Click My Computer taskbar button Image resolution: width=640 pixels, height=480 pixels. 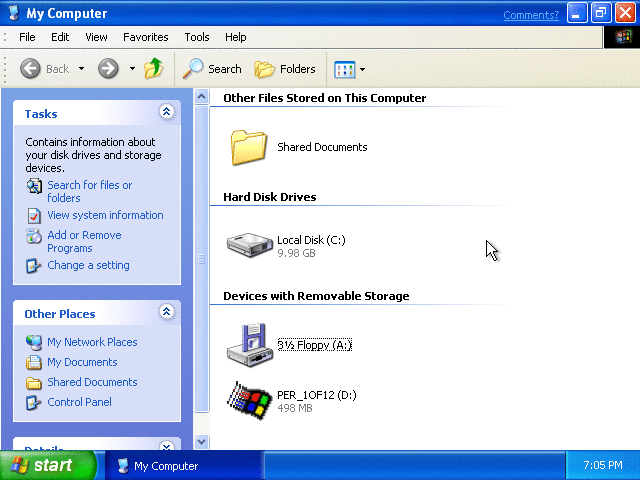pos(184,466)
